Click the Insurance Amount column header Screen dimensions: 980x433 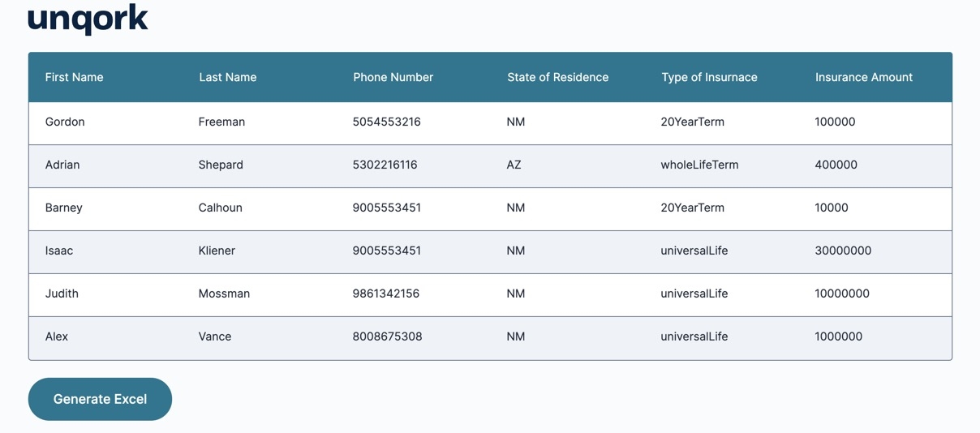coord(863,77)
